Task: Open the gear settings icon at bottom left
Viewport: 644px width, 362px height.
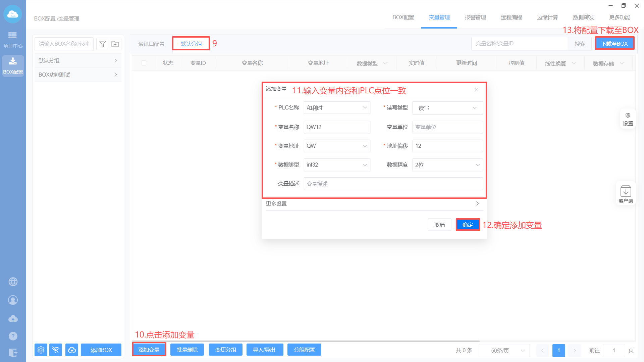Action: pyautogui.click(x=41, y=350)
